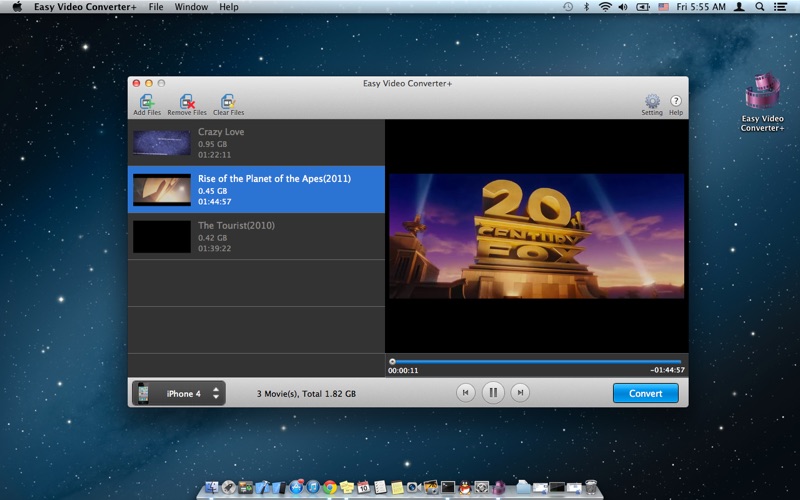The height and width of the screenshot is (500, 800).
Task: Open Time Machine menu bar icon
Action: [x=568, y=7]
